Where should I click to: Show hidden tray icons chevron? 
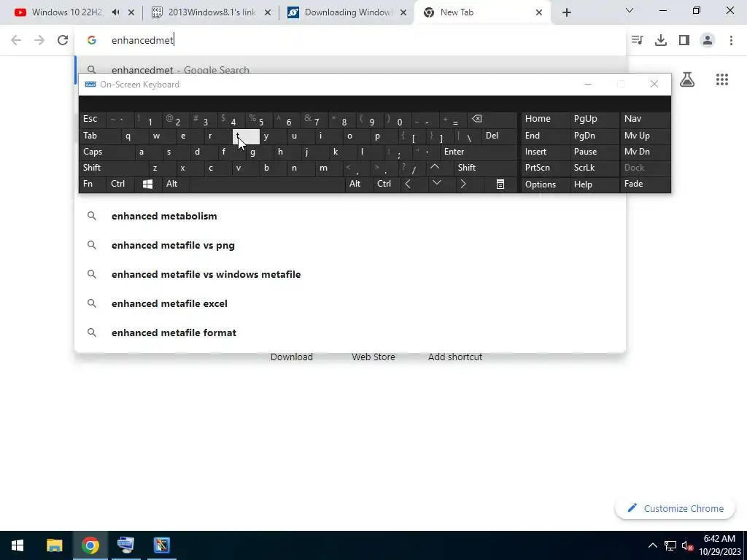point(653,545)
